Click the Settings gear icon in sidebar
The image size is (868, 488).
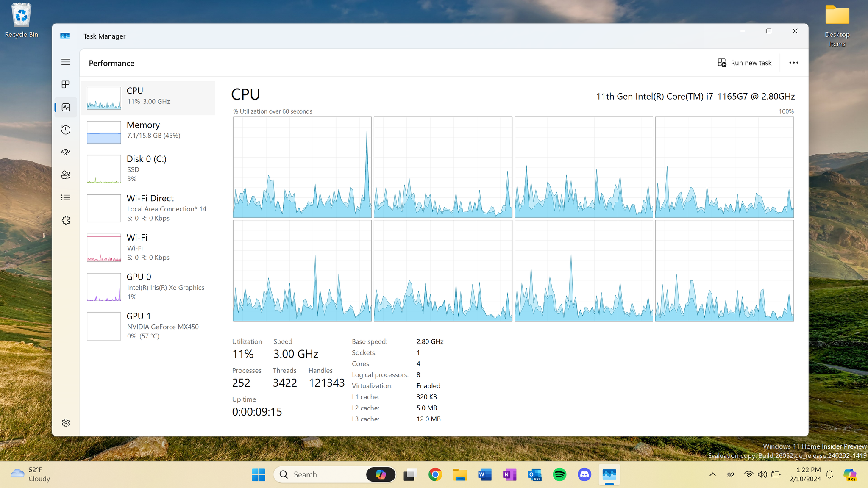(x=66, y=422)
